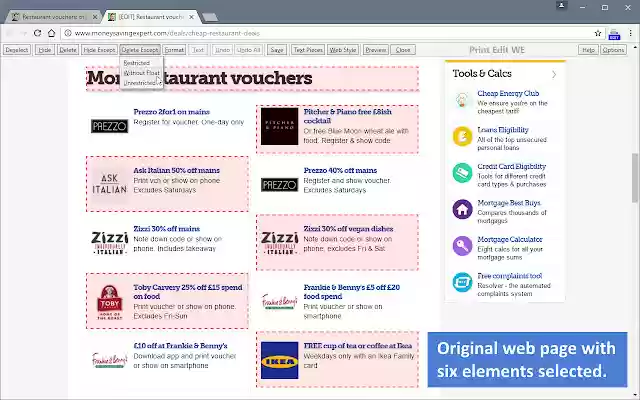The width and height of the screenshot is (640, 400).
Task: Open the Prezzo 2for1 on mains link
Action: pos(171,112)
